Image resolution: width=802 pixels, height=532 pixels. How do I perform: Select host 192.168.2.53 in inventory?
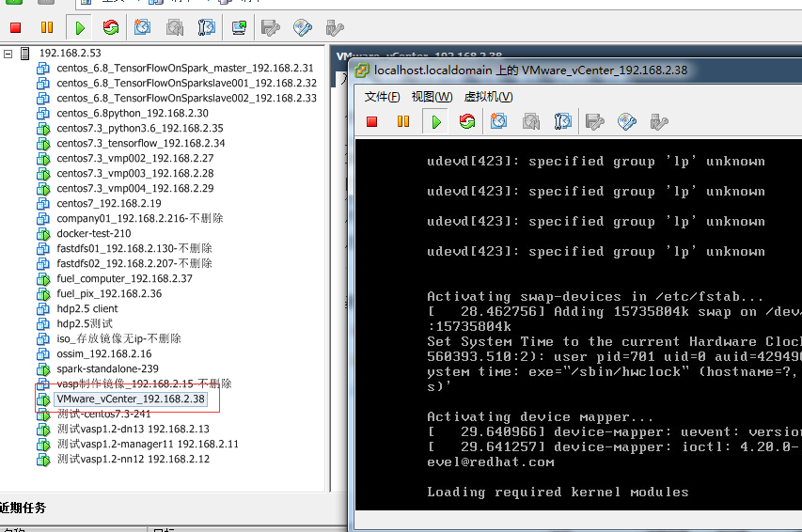pyautogui.click(x=71, y=54)
